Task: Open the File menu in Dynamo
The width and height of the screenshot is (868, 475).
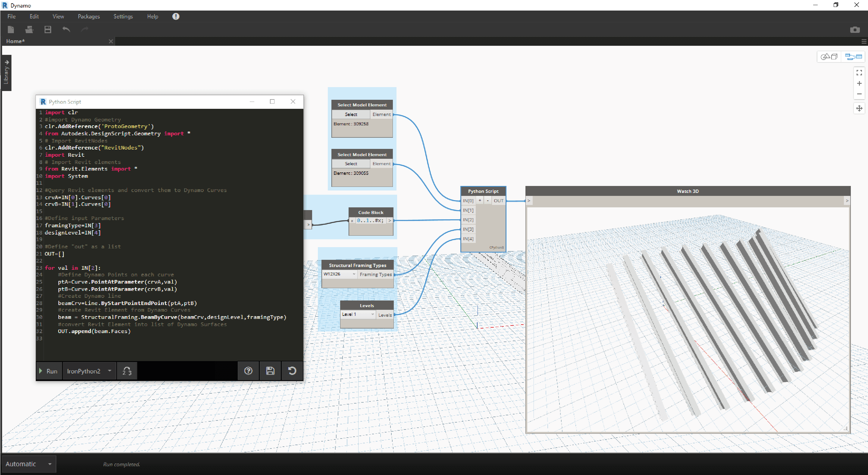Action: pos(11,16)
